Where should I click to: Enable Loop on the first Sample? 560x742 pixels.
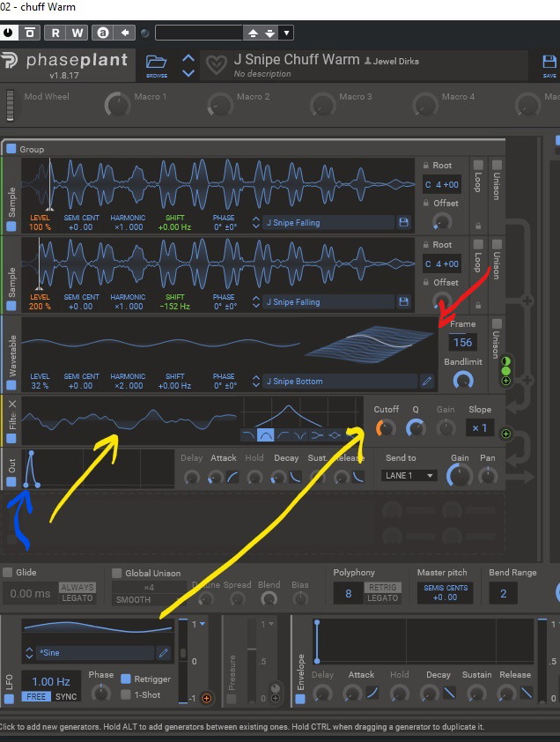click(x=478, y=165)
